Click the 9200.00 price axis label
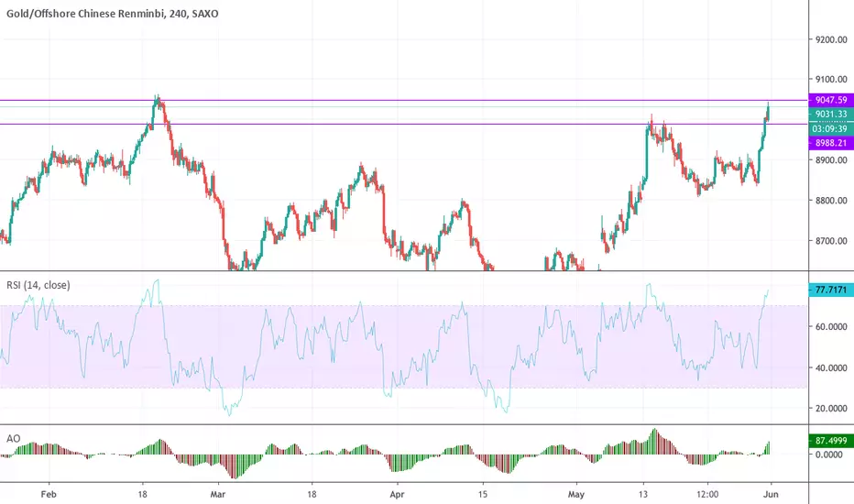This screenshot has height=504, width=854. [x=831, y=39]
